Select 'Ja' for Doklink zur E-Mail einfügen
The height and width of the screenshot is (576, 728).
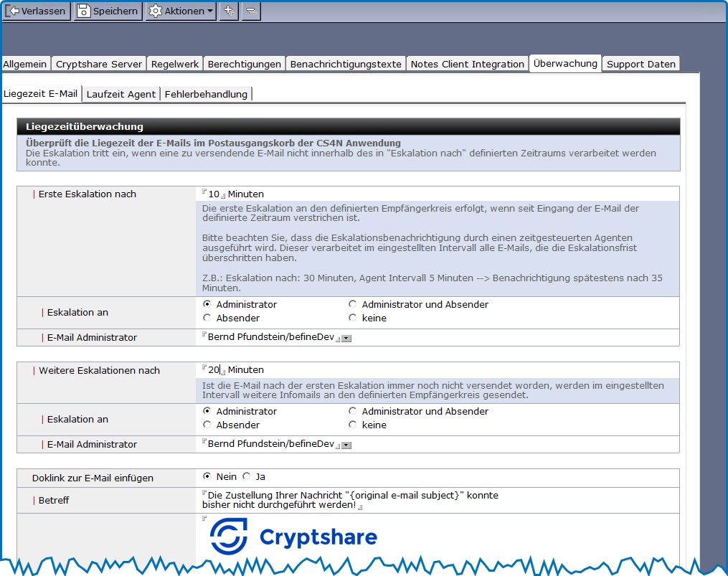247,476
